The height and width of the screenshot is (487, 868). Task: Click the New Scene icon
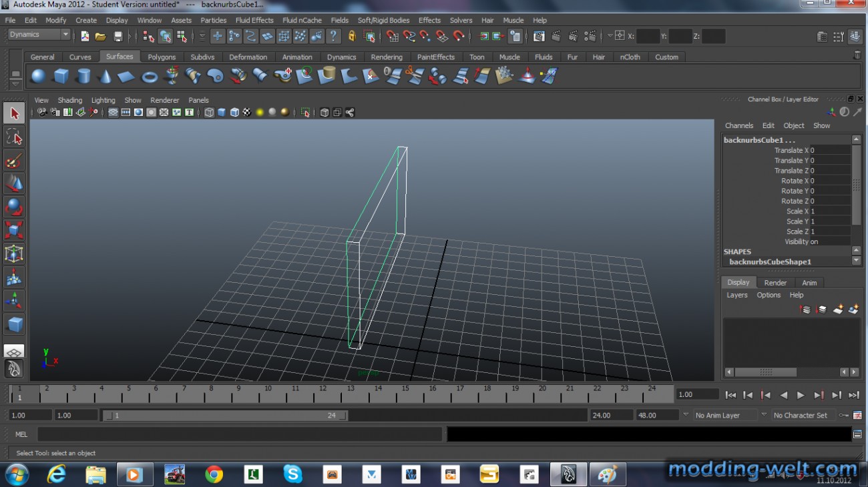(x=85, y=36)
